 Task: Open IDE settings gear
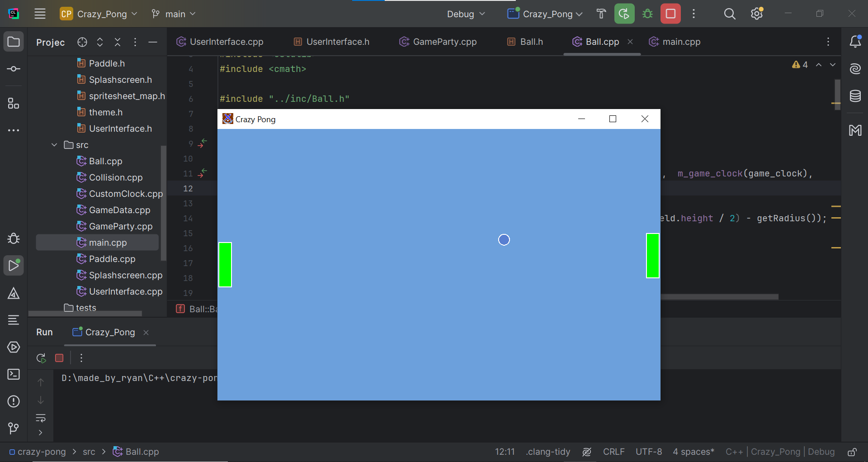coord(757,14)
